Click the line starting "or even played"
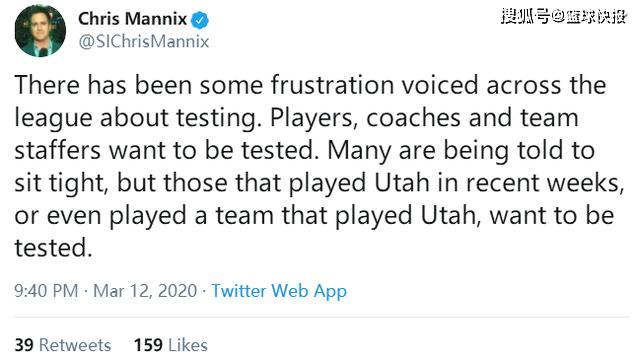640x362 pixels. [314, 215]
